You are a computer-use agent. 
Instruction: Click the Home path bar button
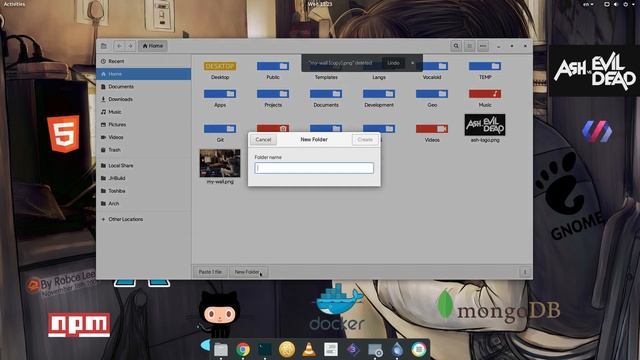point(153,46)
